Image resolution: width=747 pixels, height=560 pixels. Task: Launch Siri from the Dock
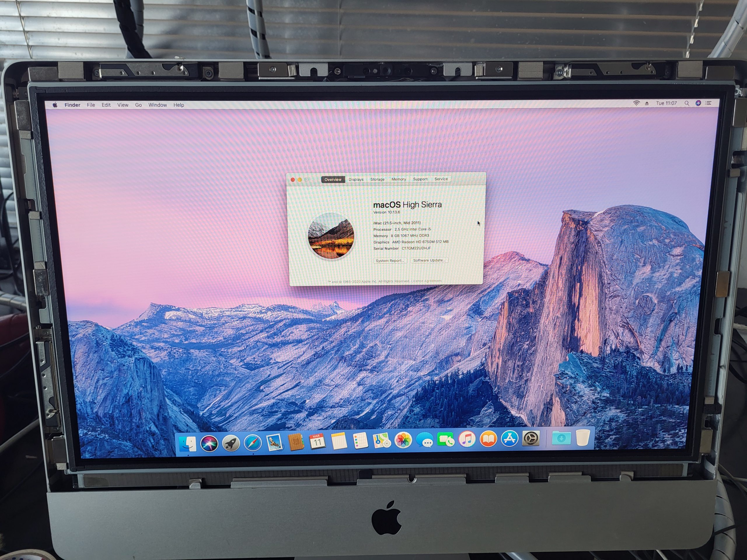pyautogui.click(x=209, y=443)
